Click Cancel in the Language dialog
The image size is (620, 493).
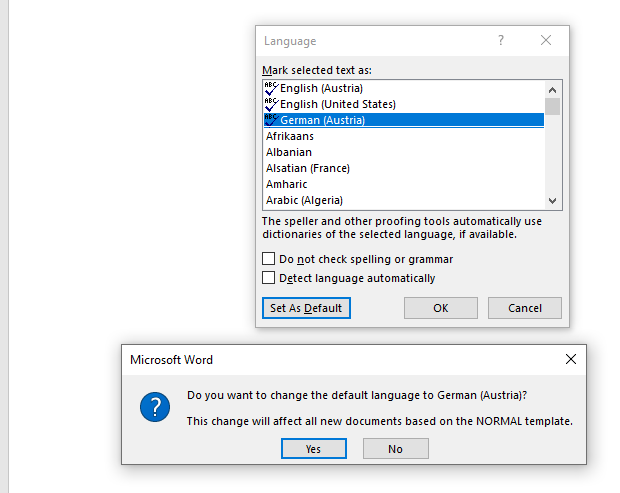[525, 308]
